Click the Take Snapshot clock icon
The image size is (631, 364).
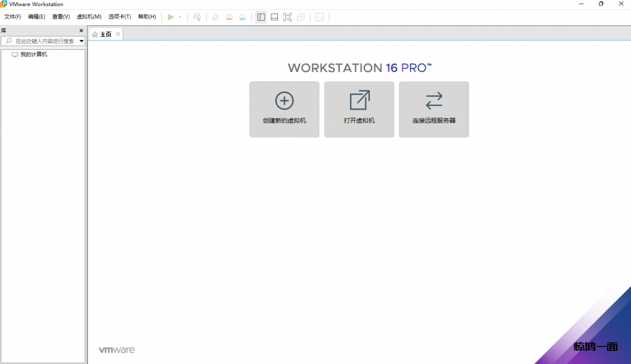[x=216, y=17]
